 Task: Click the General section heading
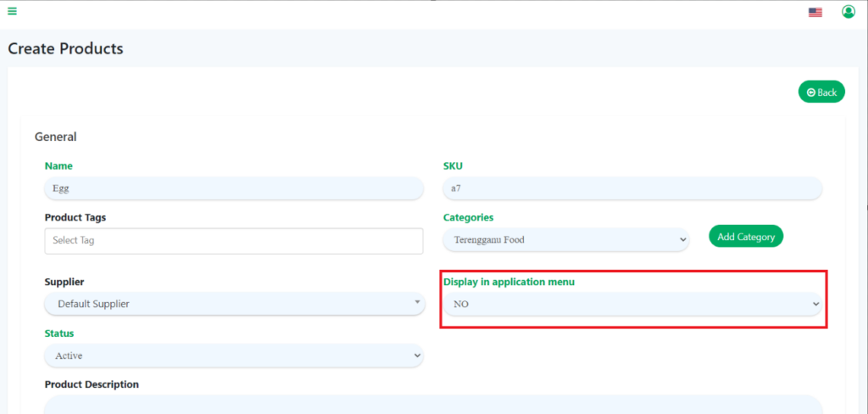tap(55, 137)
